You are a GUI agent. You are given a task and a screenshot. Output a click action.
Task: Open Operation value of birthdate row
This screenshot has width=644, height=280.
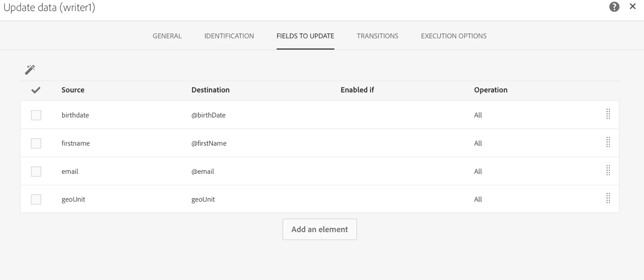478,115
